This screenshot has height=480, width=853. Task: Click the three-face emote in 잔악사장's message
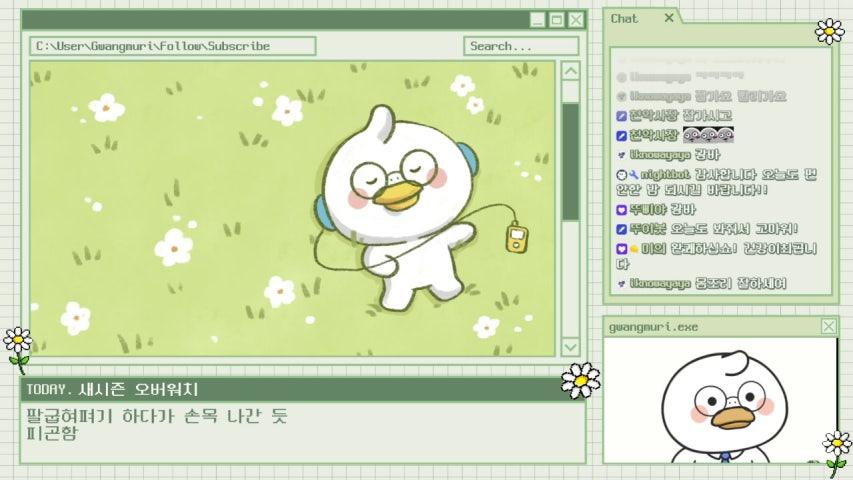[708, 134]
